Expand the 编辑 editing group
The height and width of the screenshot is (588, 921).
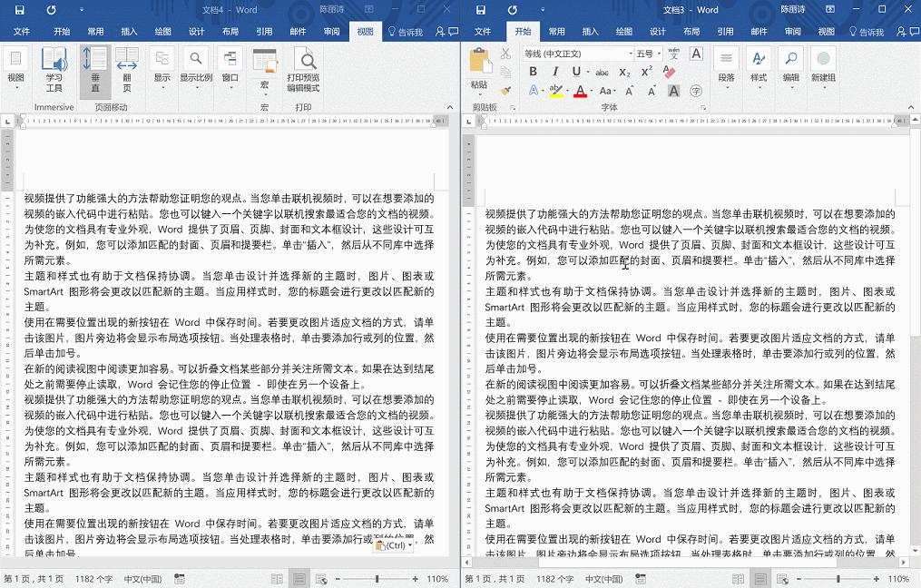click(791, 69)
